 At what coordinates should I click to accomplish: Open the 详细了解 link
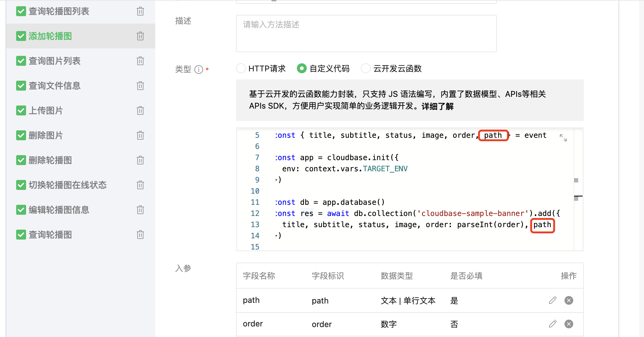438,106
